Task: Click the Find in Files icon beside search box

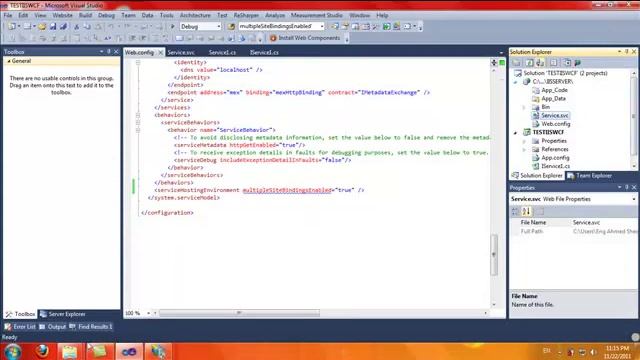Action: (x=231, y=27)
